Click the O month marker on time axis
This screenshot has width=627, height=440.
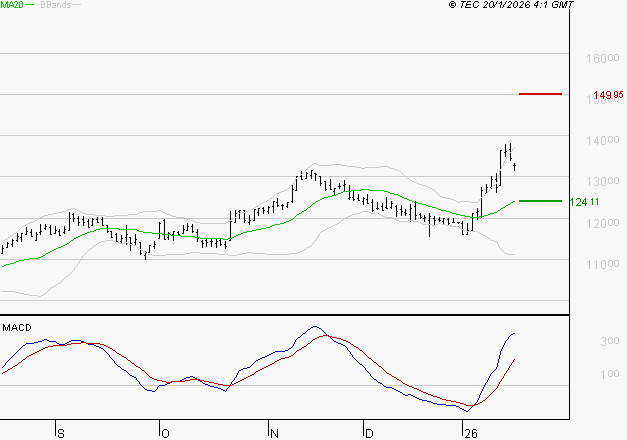(x=165, y=434)
